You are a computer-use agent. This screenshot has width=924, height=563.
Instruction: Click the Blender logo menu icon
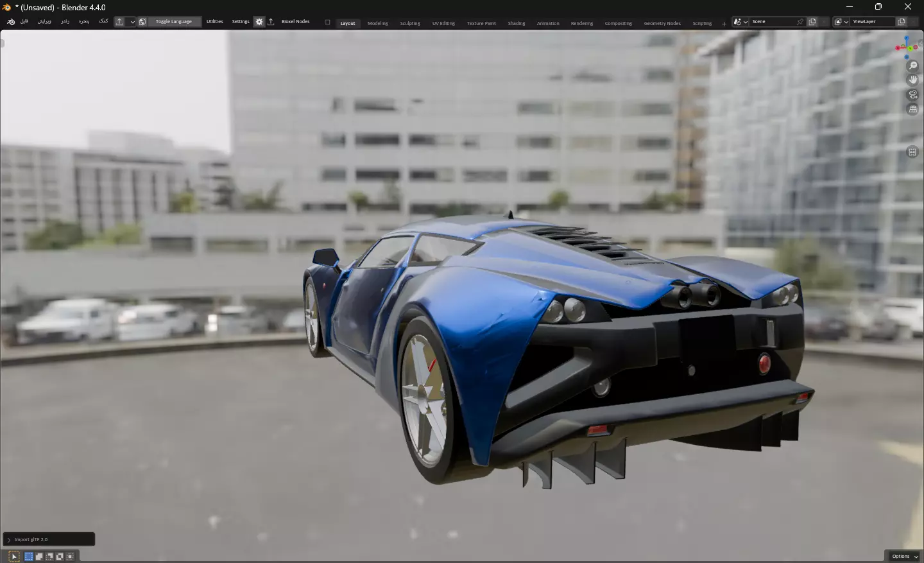click(11, 22)
